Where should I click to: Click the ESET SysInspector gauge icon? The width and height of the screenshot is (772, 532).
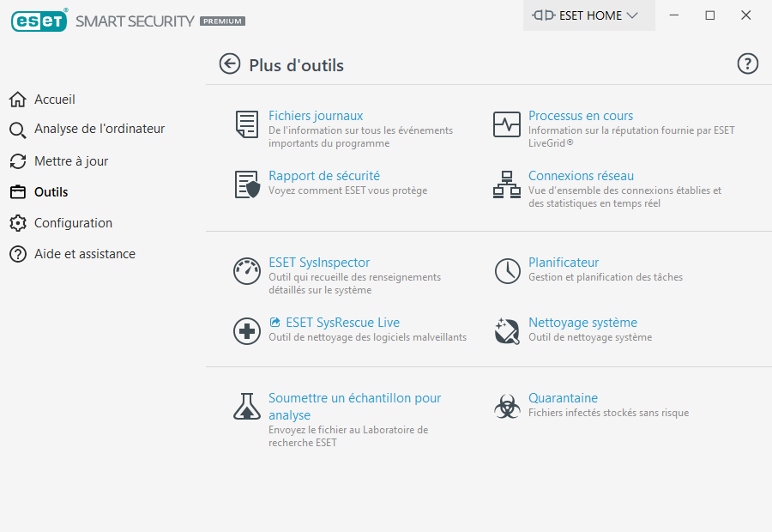(x=247, y=271)
